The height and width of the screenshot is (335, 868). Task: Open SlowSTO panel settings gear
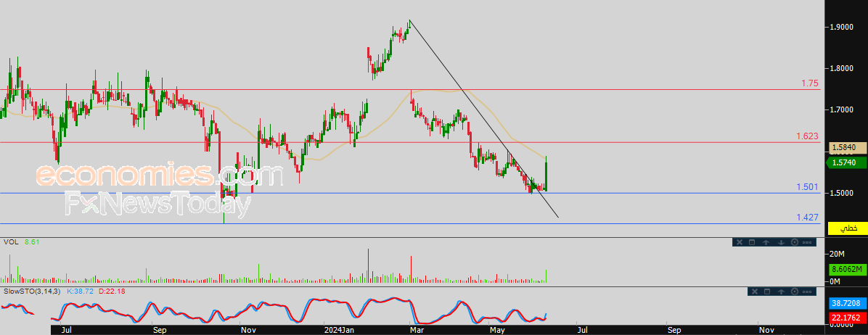(795, 291)
